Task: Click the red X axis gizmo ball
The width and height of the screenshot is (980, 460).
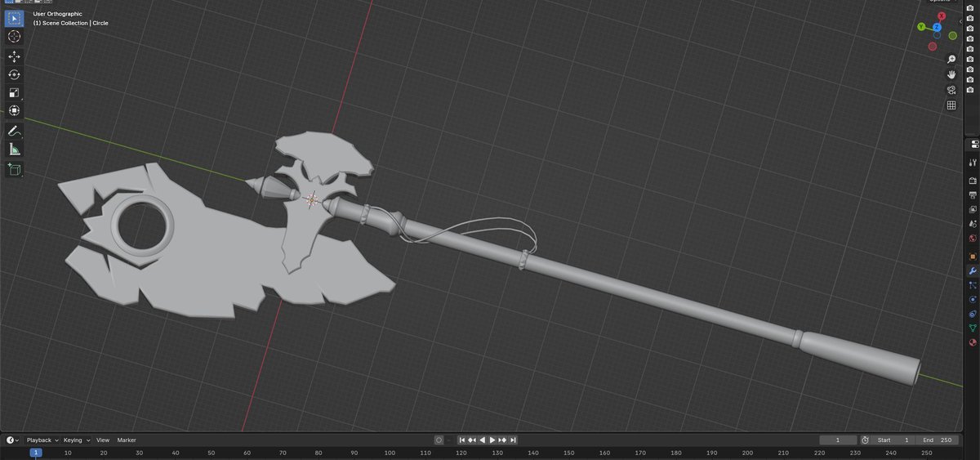Action: tap(942, 16)
